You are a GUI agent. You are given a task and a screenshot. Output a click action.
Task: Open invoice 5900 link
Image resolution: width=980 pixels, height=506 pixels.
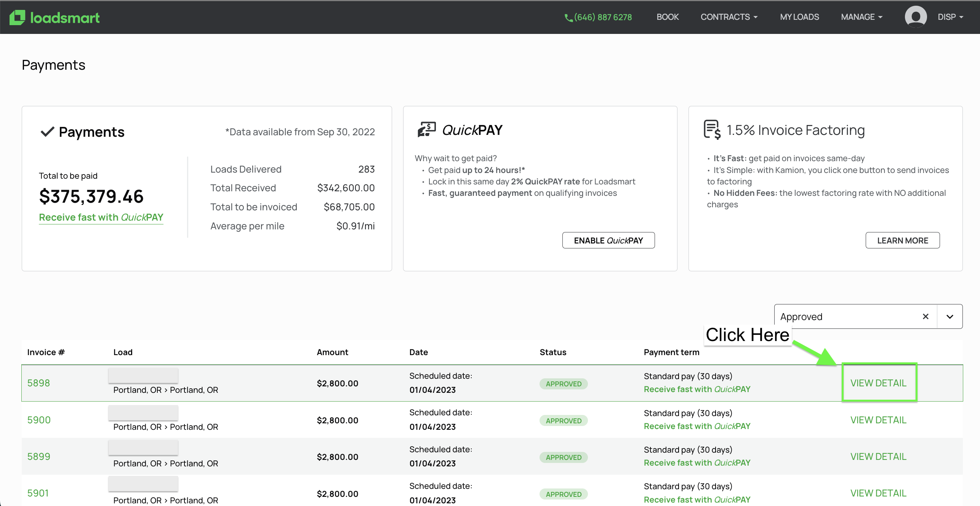point(39,420)
